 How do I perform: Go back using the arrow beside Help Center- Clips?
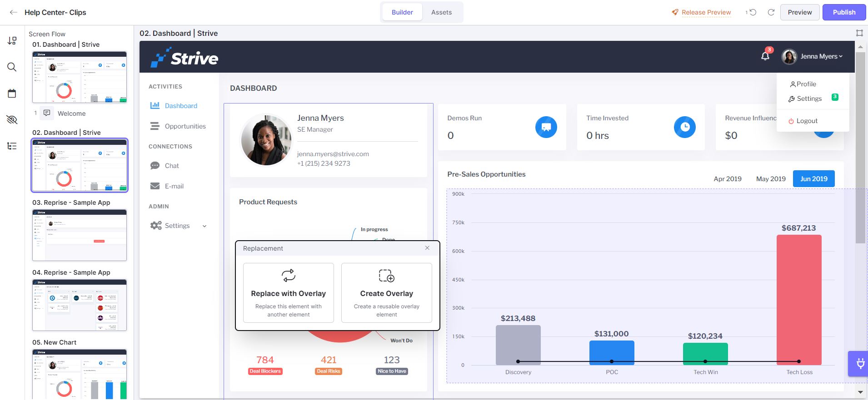(13, 12)
